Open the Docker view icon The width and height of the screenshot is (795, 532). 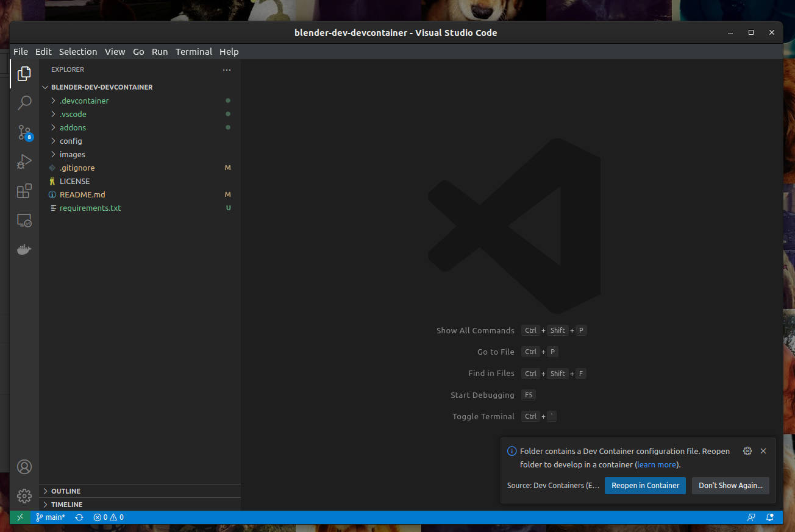(24, 250)
